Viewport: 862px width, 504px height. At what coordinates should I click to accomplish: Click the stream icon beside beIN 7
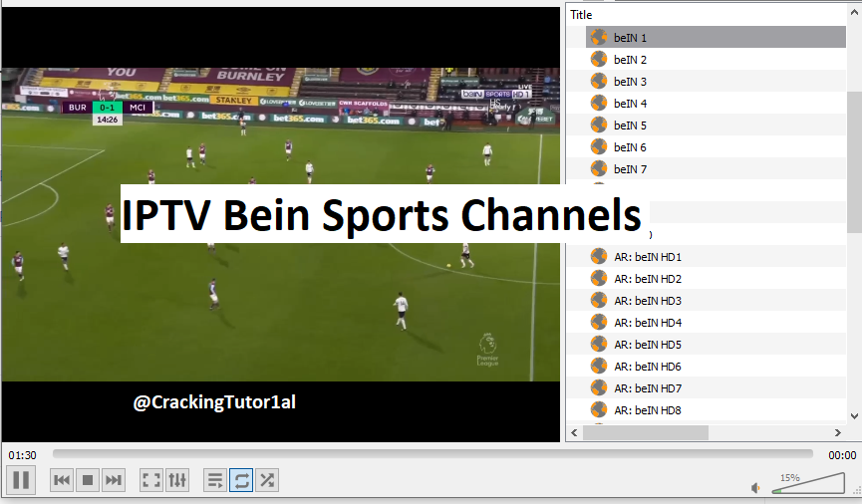tap(599, 169)
